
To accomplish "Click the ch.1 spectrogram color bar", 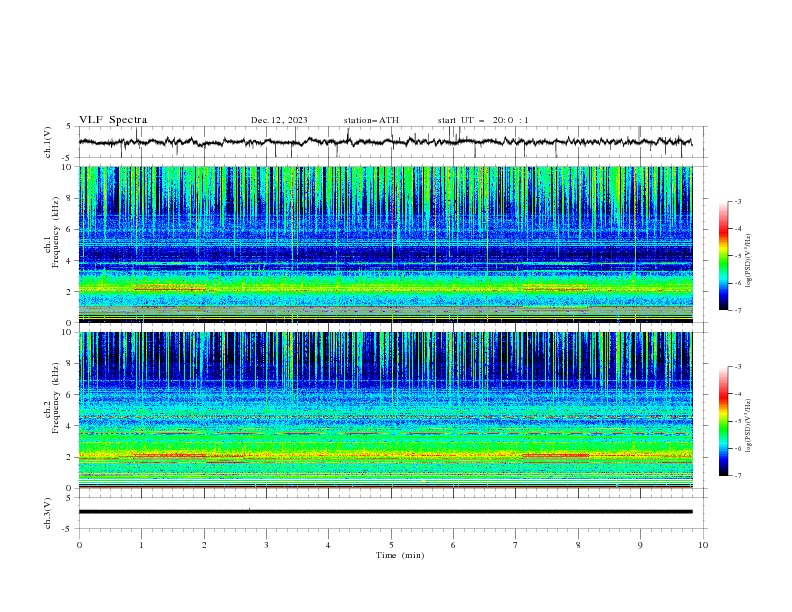I will (724, 256).
